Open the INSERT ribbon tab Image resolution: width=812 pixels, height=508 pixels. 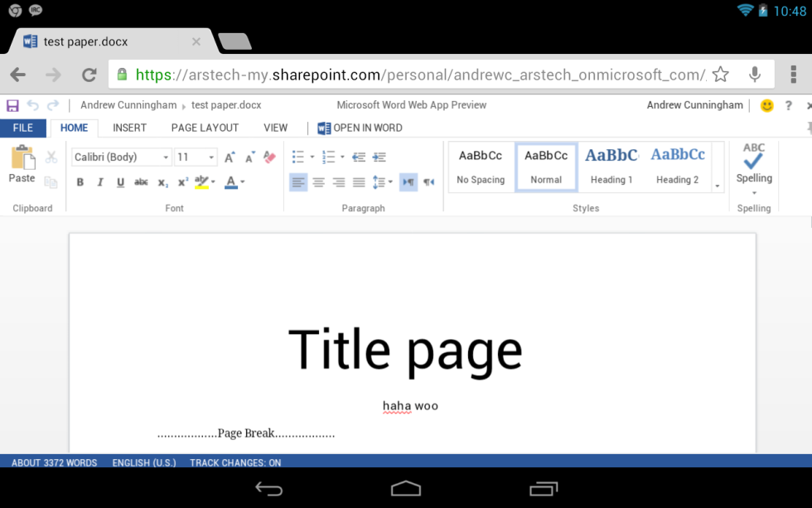(x=129, y=128)
